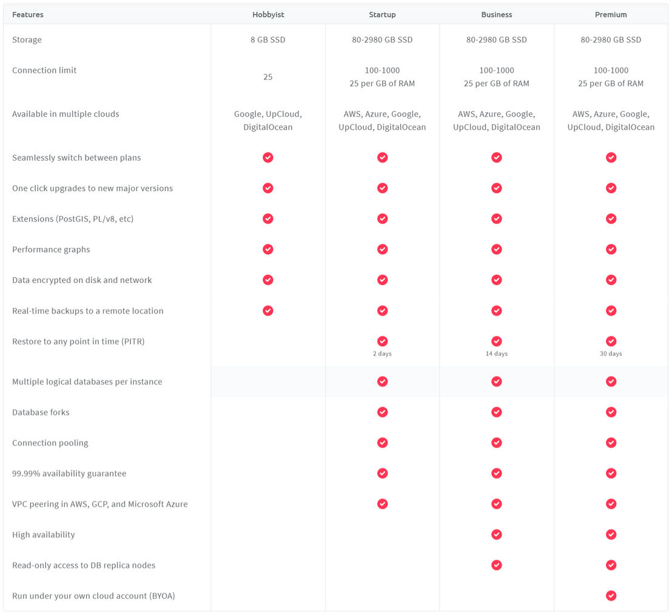Image resolution: width=672 pixels, height=616 pixels.
Task: Click Premium checkmark for Data encrypted on disk
Action: click(x=611, y=280)
